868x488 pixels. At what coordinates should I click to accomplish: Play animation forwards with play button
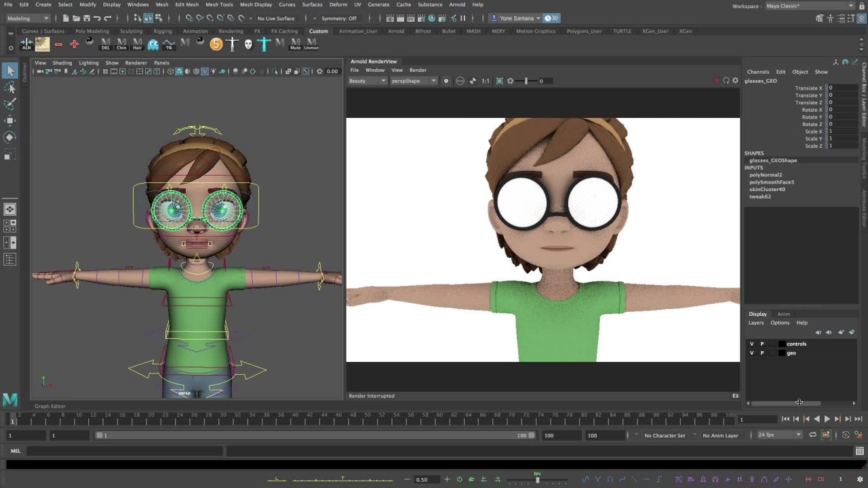point(827,420)
